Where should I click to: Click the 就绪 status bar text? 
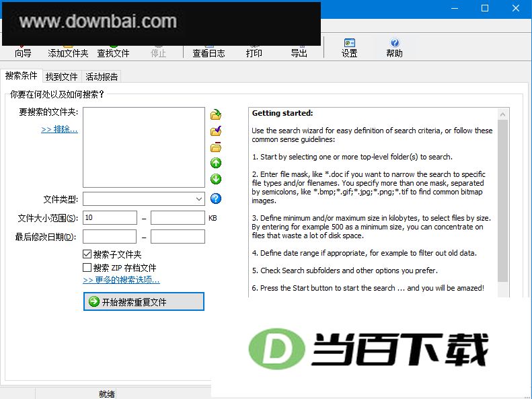[106, 394]
